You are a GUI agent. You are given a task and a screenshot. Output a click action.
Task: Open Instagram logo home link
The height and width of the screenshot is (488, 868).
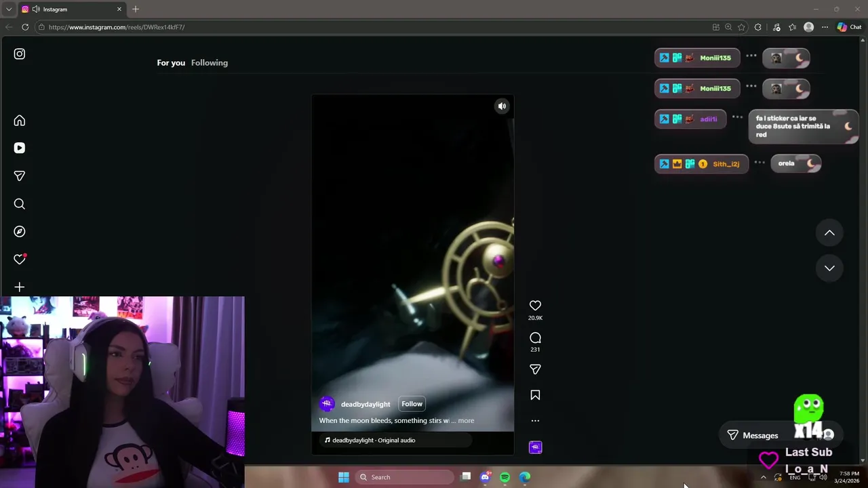point(20,54)
